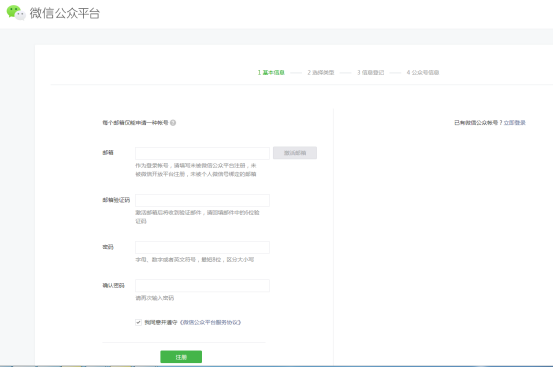This screenshot has width=553, height=367.
Task: Click the 已有微信公众帐号? text
Action: 478,123
